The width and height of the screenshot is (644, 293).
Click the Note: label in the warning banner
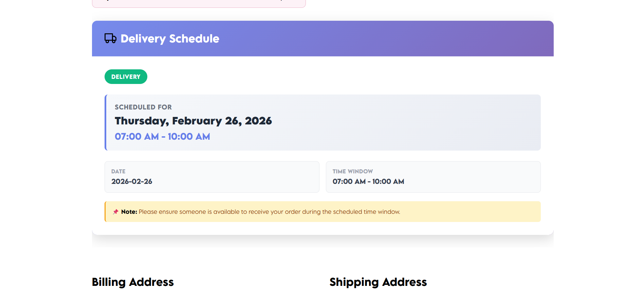[x=129, y=211]
